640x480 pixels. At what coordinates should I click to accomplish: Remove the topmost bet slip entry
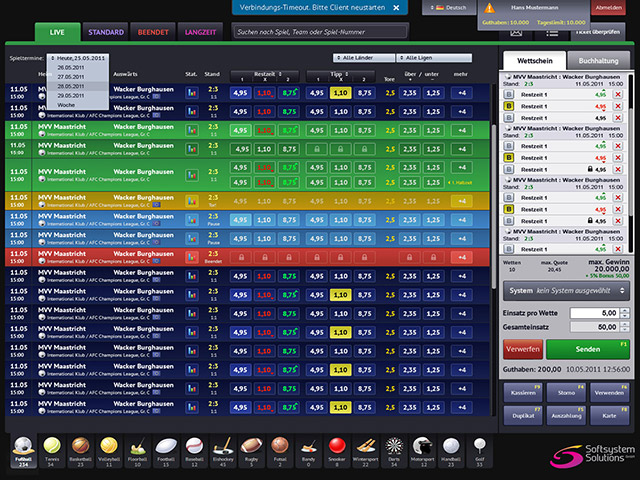click(618, 94)
